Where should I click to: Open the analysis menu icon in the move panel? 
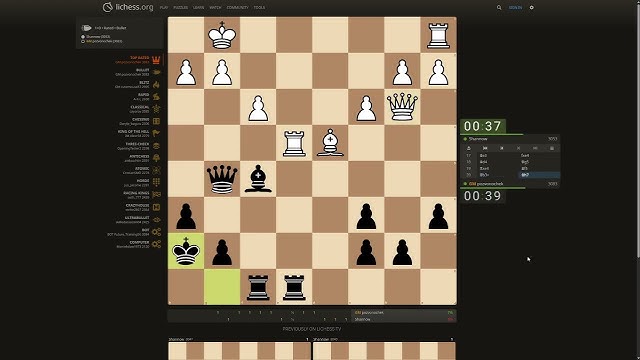[552, 148]
